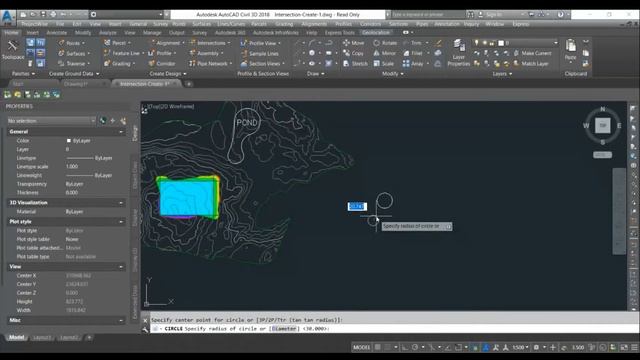Click the Make Current layer button
This screenshot has height=360, width=640.
click(532, 53)
